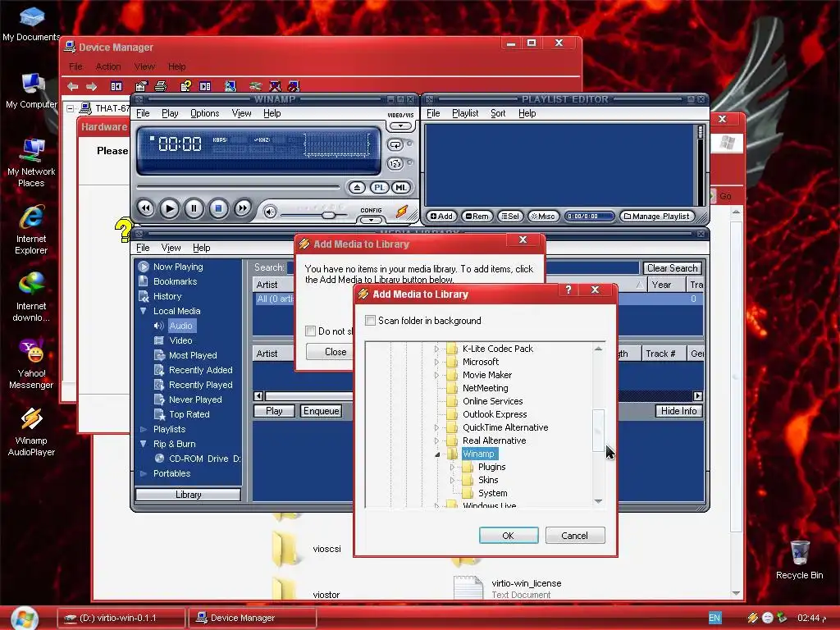
Task: Collapse the Rip & Burn node
Action: (x=143, y=444)
